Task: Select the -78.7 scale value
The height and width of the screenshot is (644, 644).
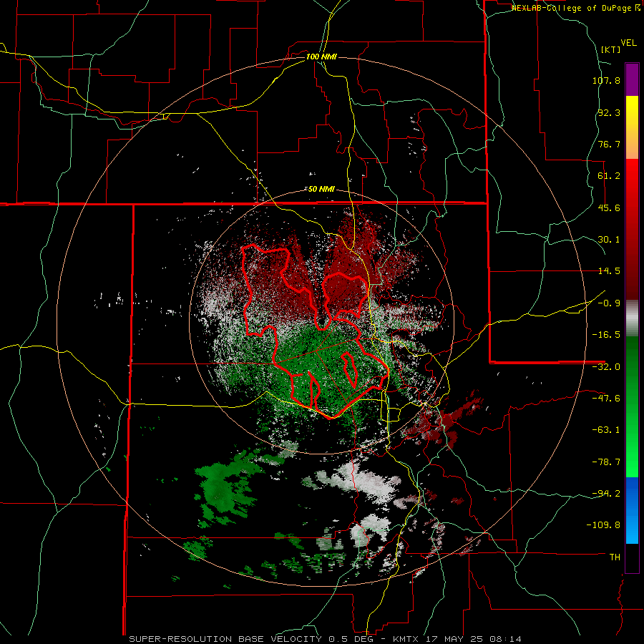Action: 606,462
